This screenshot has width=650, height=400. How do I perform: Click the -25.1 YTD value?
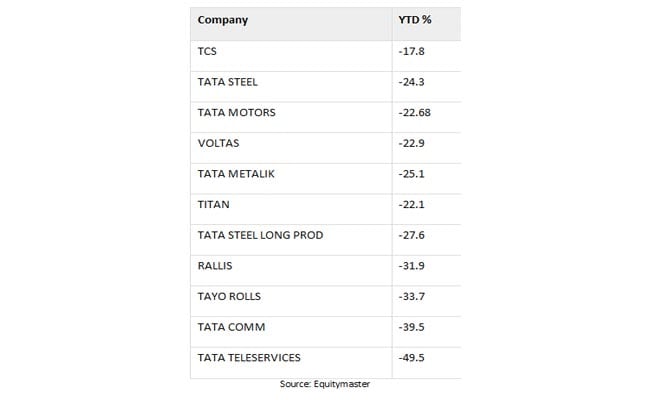pos(413,174)
